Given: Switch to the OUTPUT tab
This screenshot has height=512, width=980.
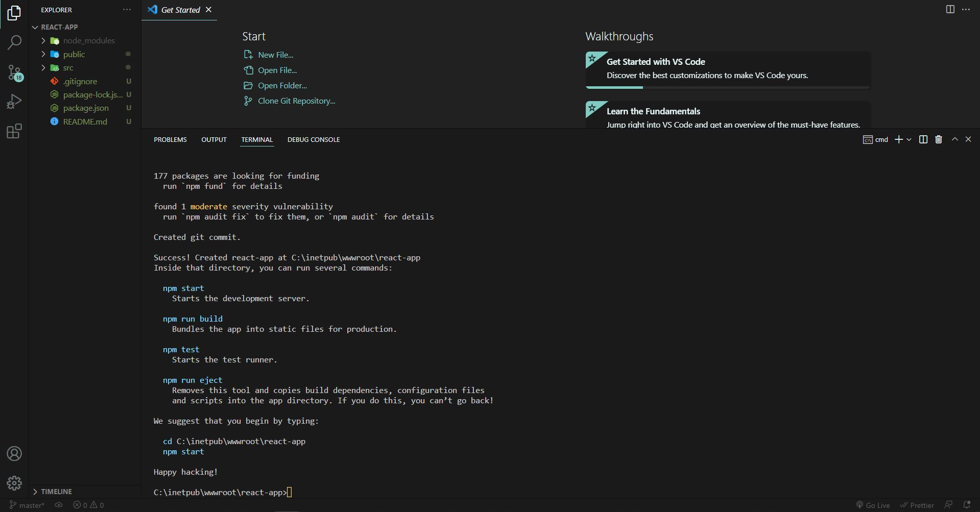Looking at the screenshot, I should point(214,139).
